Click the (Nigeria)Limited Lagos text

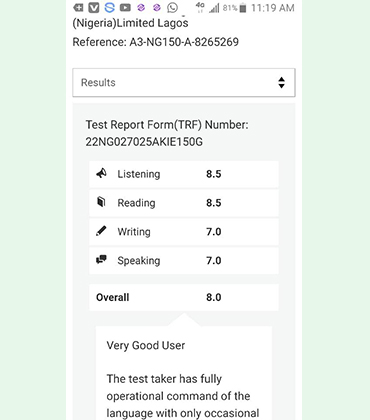(130, 23)
